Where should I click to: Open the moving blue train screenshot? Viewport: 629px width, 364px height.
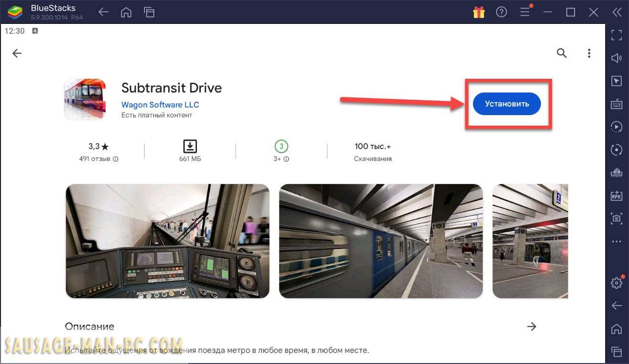click(381, 241)
